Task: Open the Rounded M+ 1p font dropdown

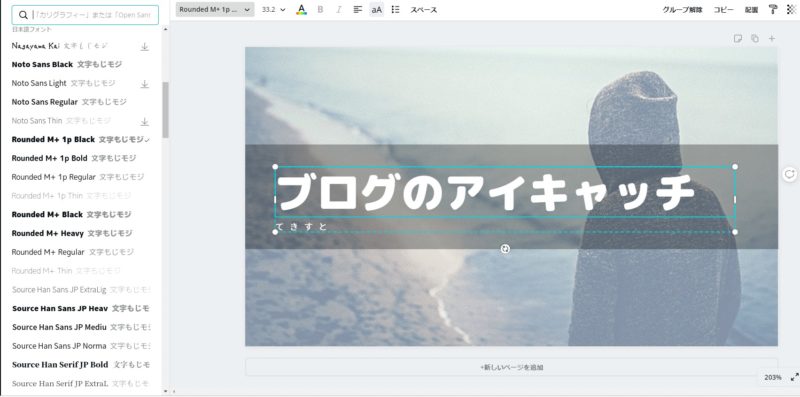Action: (215, 10)
